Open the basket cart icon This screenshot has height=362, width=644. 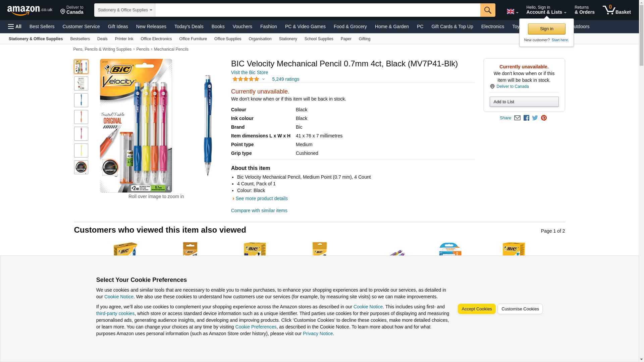pyautogui.click(x=616, y=10)
